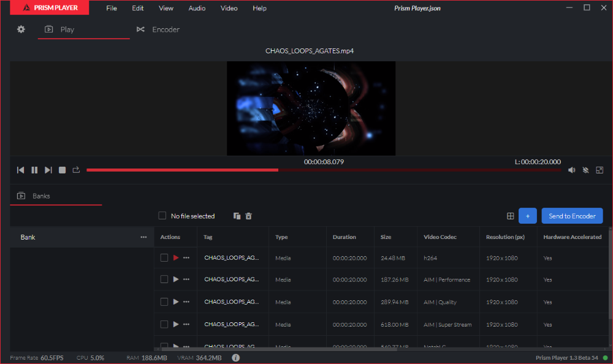
Task: Switch to the Encoder tab
Action: pos(158,29)
